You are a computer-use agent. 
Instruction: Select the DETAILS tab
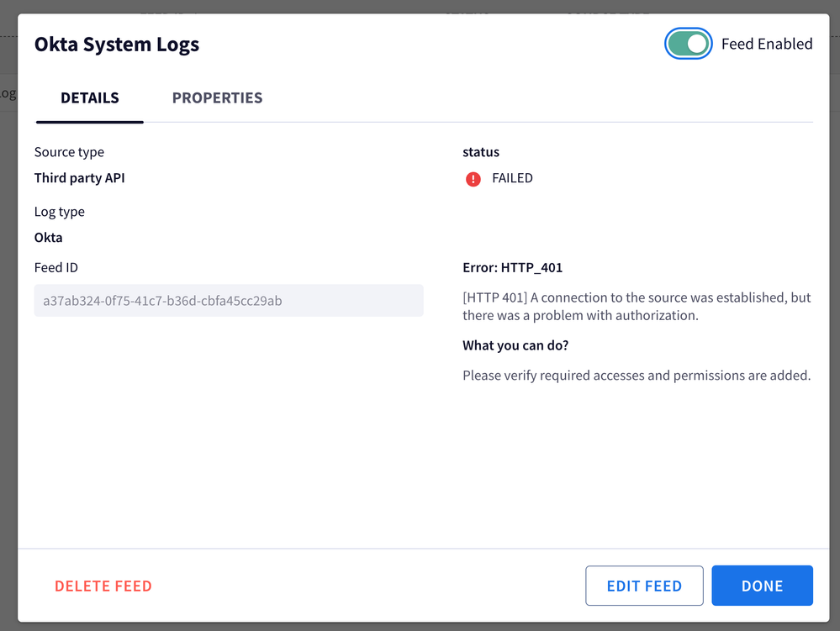click(89, 98)
